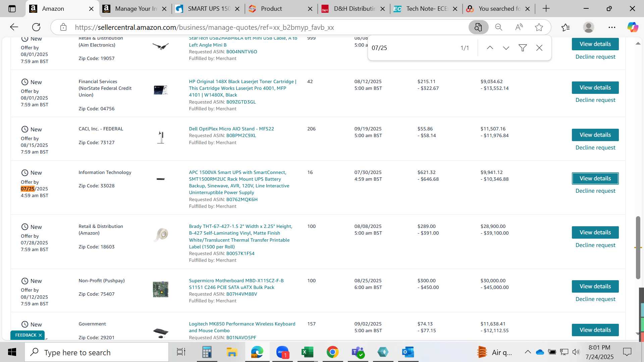Image resolution: width=644 pixels, height=362 pixels.
Task: Decline request for HP 148X toner
Action: (595, 100)
